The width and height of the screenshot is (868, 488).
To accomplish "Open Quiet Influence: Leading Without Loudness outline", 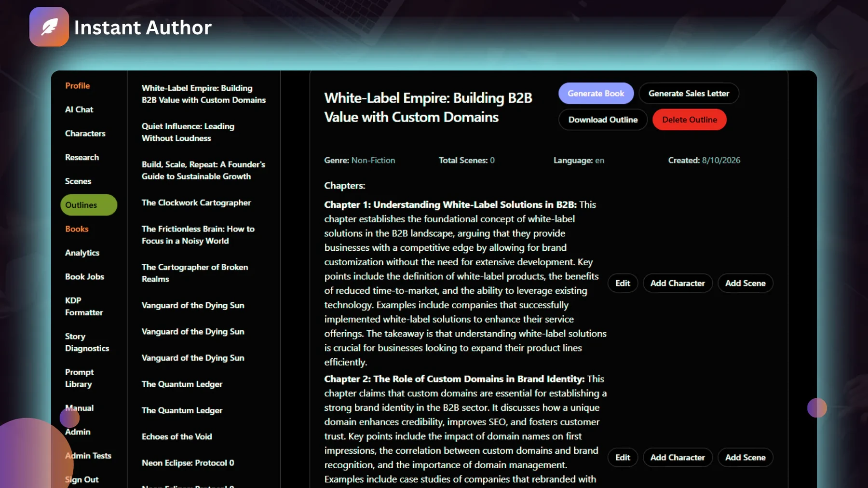I will click(188, 132).
